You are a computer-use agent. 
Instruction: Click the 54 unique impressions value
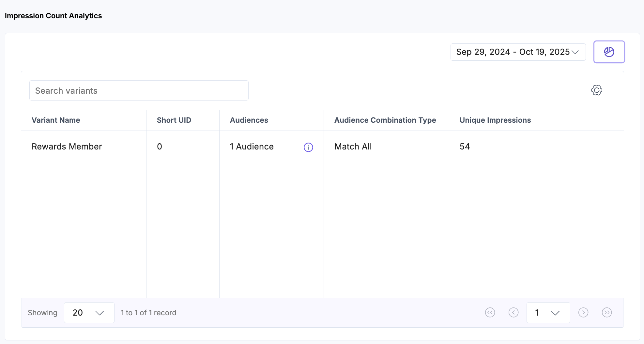click(465, 147)
